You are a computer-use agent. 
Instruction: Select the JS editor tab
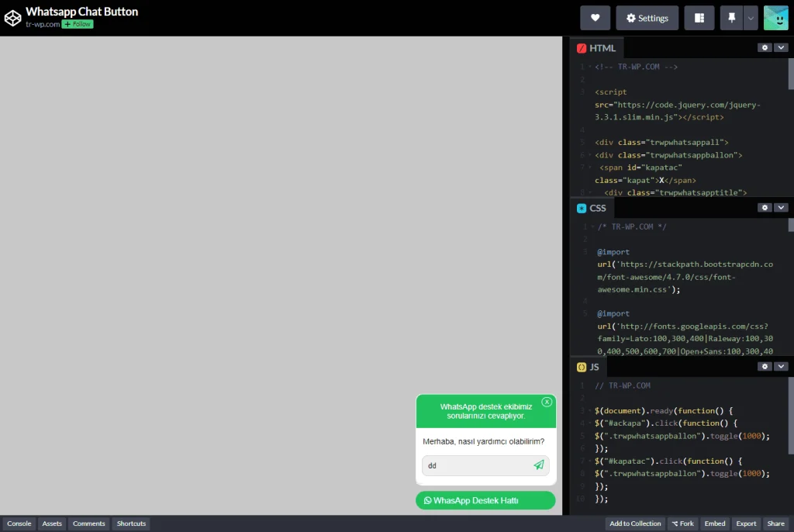click(x=588, y=367)
